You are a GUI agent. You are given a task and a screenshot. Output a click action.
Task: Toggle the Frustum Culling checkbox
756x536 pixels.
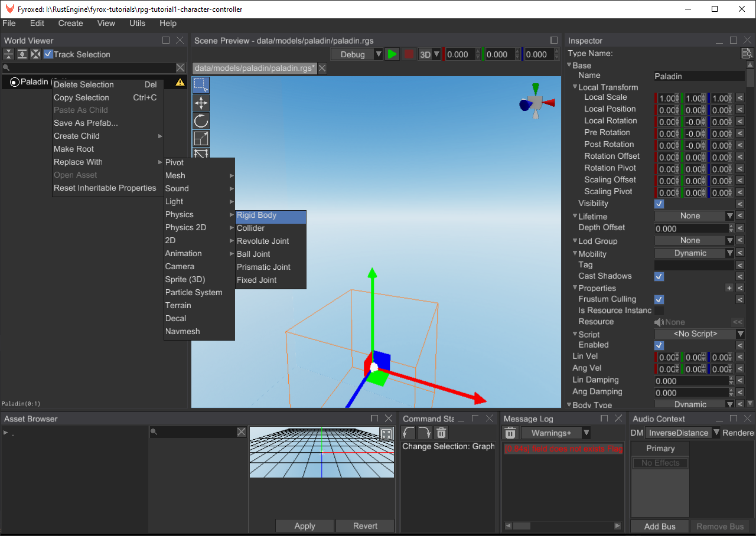pos(659,299)
